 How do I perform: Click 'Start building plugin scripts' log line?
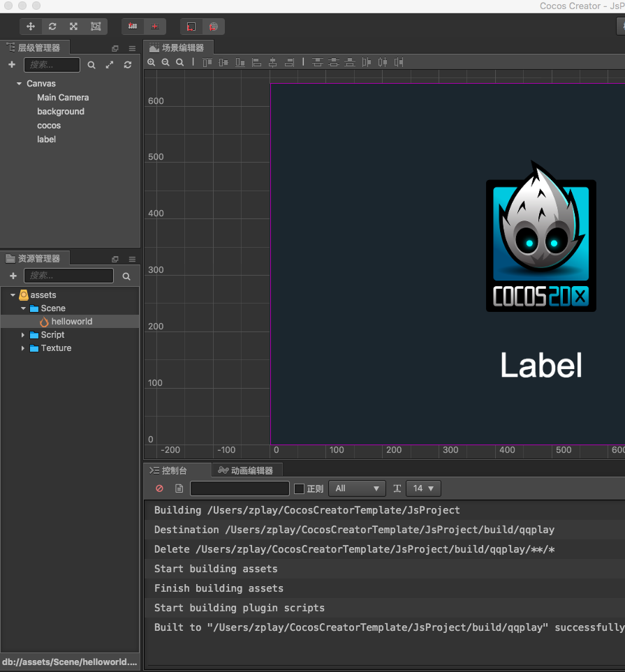tap(240, 608)
